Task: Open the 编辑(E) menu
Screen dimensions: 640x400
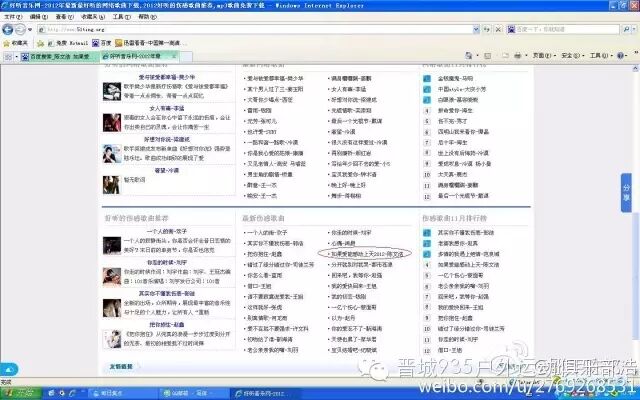Action: click(x=38, y=17)
